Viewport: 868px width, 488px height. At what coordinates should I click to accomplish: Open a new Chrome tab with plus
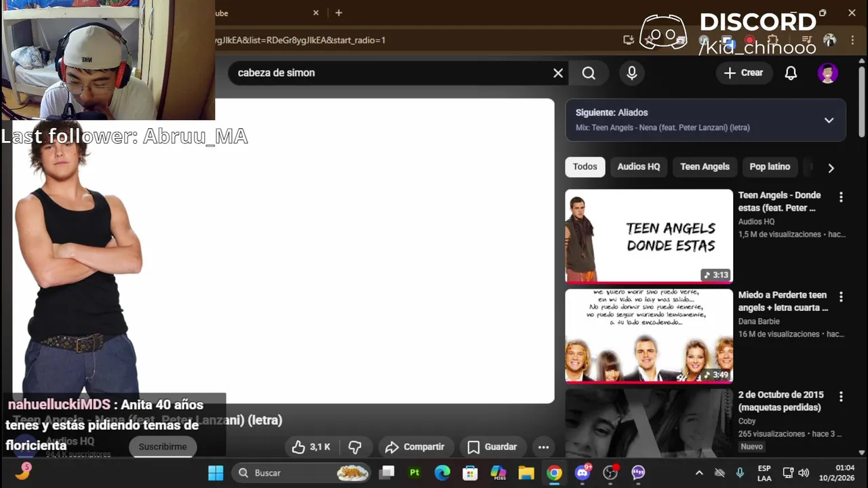338,13
